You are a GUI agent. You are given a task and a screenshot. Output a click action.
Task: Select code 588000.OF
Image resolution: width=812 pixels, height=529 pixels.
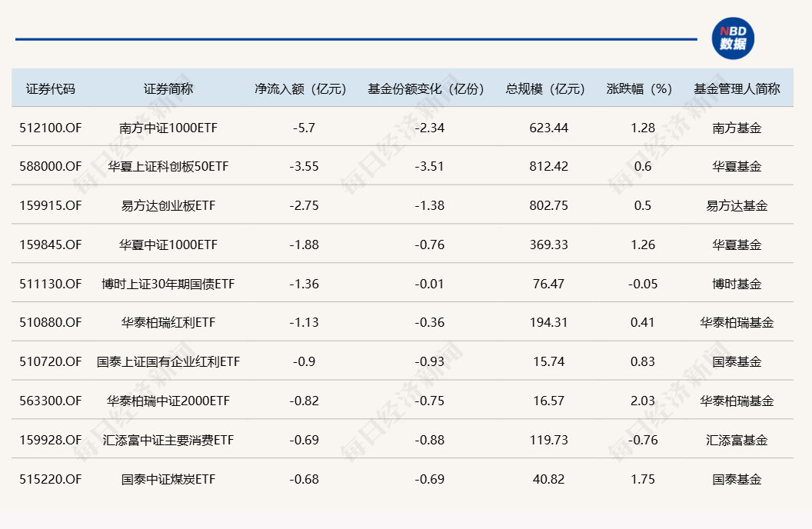[x=51, y=166]
